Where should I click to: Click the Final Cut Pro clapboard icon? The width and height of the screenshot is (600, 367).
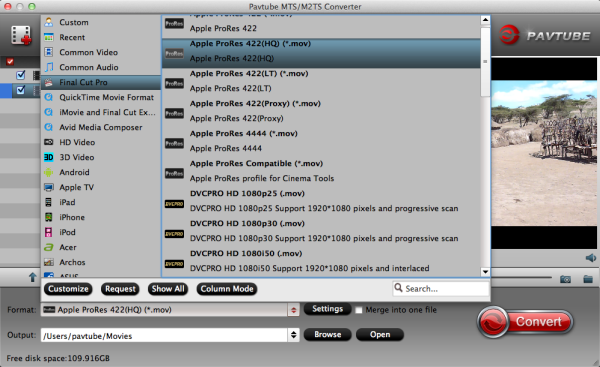point(49,82)
